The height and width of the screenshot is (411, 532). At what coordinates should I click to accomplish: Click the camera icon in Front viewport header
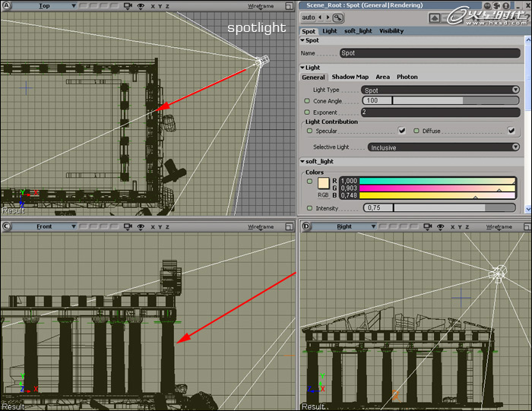128,226
